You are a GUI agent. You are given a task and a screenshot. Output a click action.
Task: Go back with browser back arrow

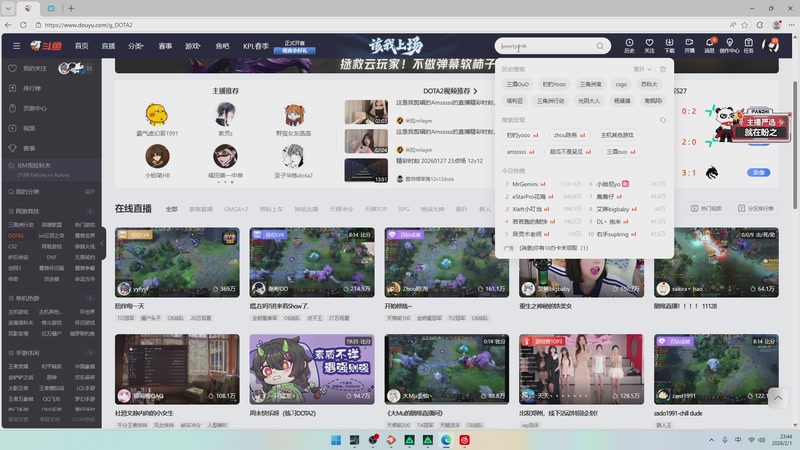[x=8, y=24]
